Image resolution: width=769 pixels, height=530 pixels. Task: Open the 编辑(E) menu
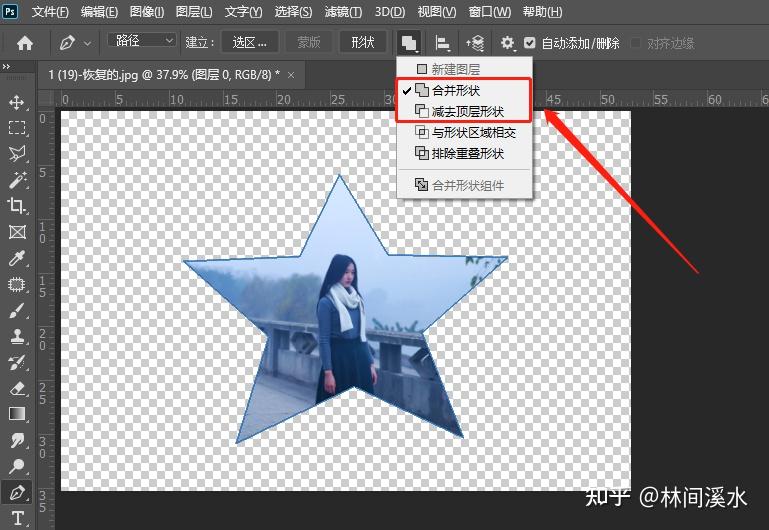(x=99, y=12)
